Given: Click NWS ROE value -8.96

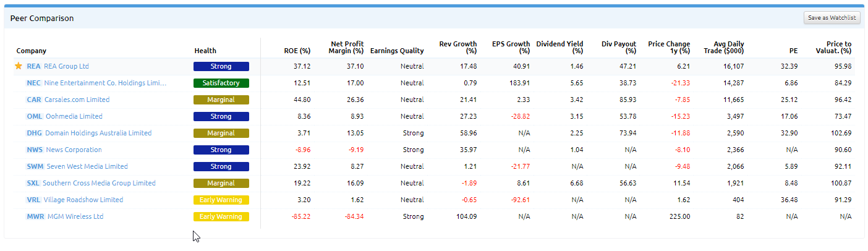Looking at the screenshot, I should (301, 150).
